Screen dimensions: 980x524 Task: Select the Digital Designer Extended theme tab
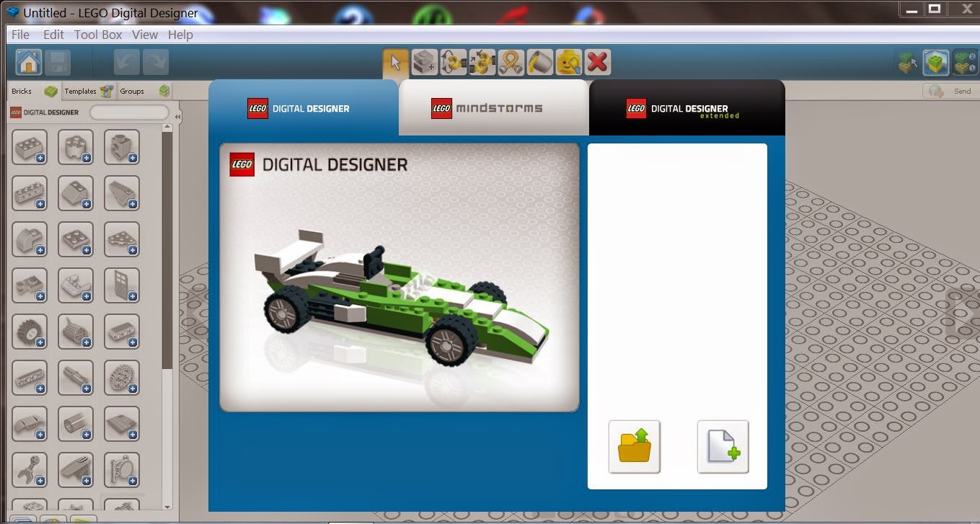pos(687,108)
